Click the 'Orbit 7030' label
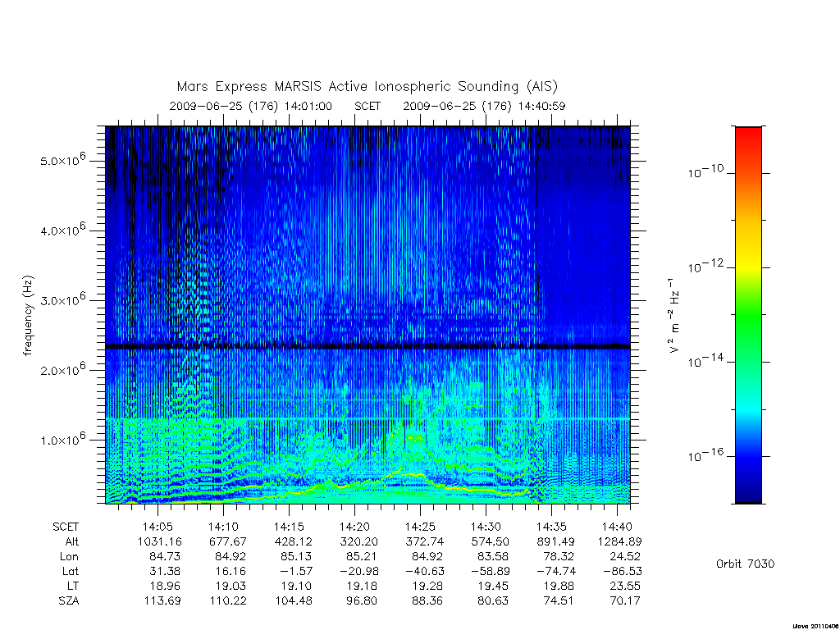840x630 pixels. [x=745, y=564]
